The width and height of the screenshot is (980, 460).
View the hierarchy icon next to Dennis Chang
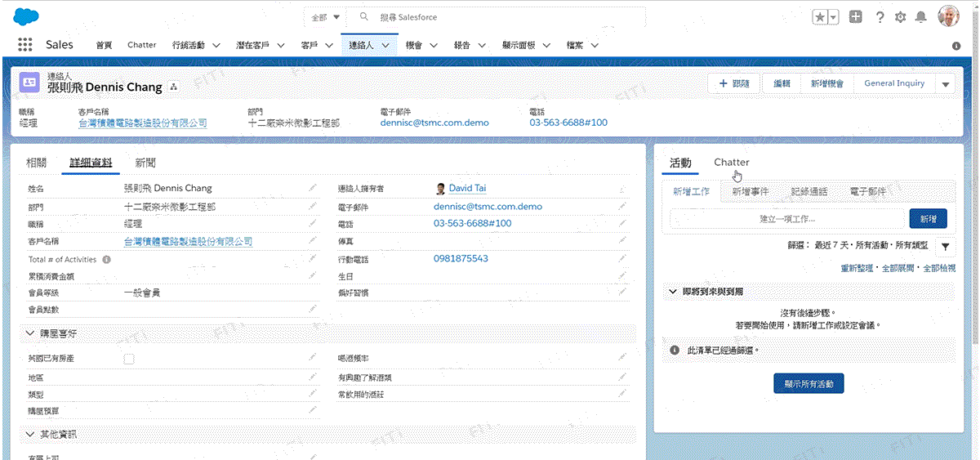coord(173,86)
